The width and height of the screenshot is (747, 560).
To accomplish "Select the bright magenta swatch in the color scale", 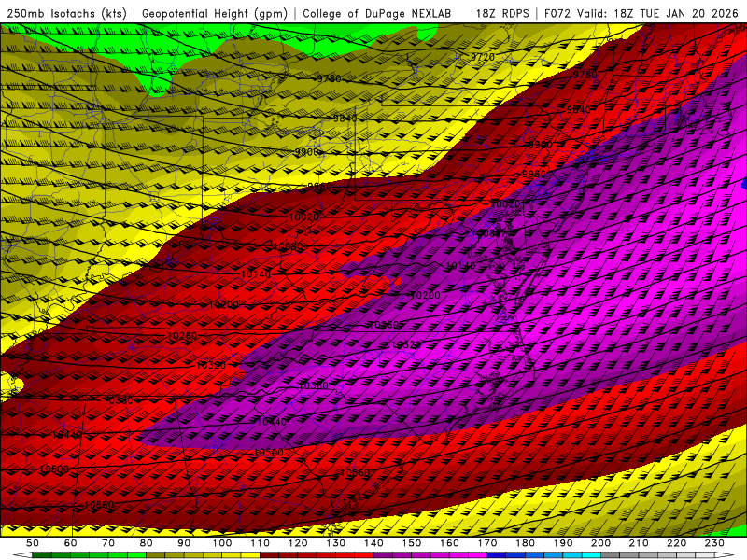I will coord(477,555).
